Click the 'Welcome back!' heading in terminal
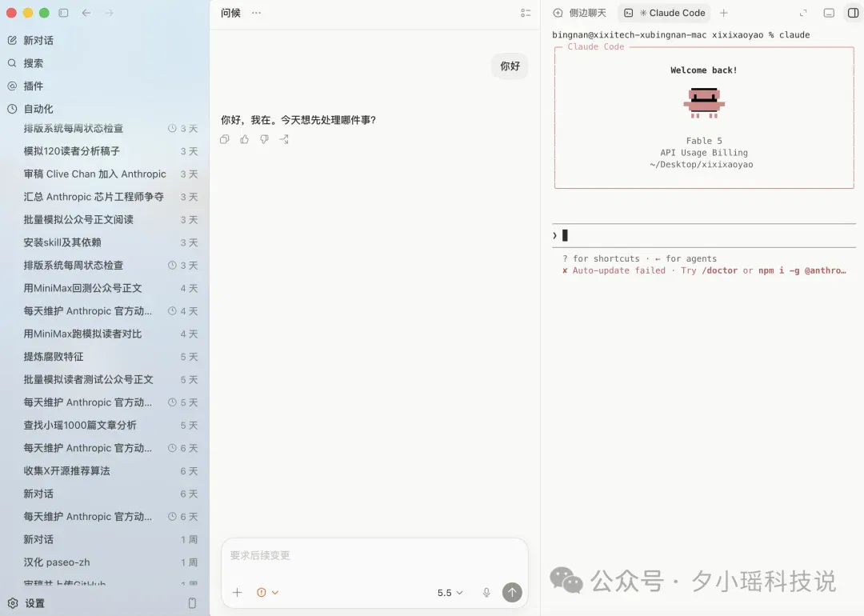864x616 pixels. [x=704, y=70]
